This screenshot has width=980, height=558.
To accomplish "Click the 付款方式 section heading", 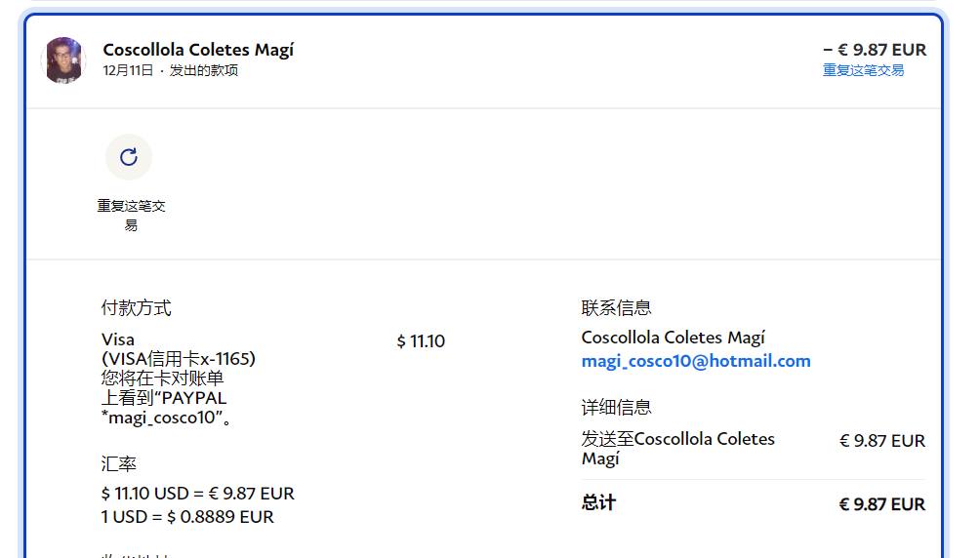I will 136,308.
